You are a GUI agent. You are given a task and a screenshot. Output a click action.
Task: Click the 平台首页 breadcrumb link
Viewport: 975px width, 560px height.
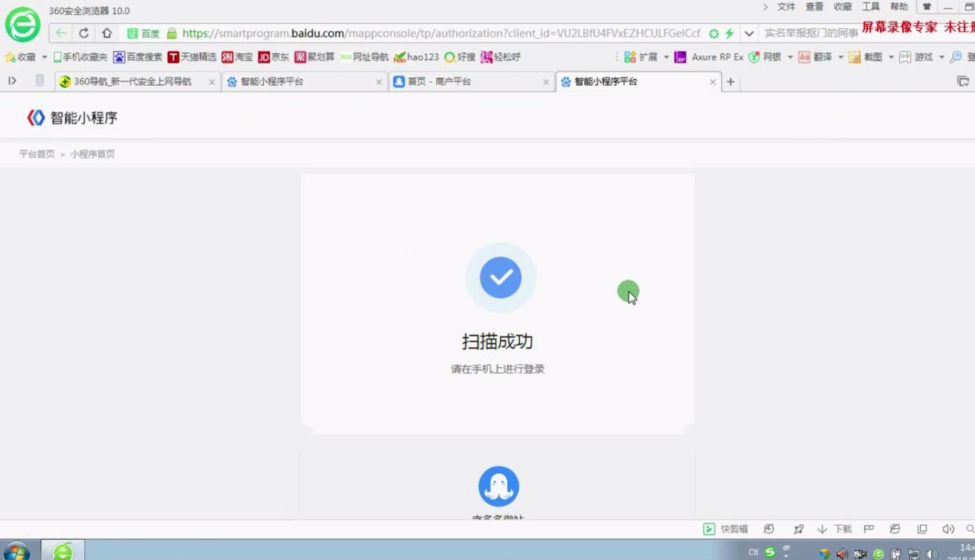(36, 153)
